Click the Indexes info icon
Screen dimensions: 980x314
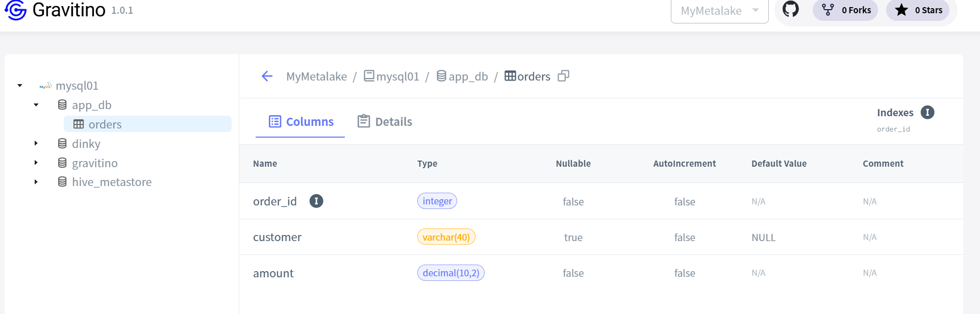tap(927, 113)
